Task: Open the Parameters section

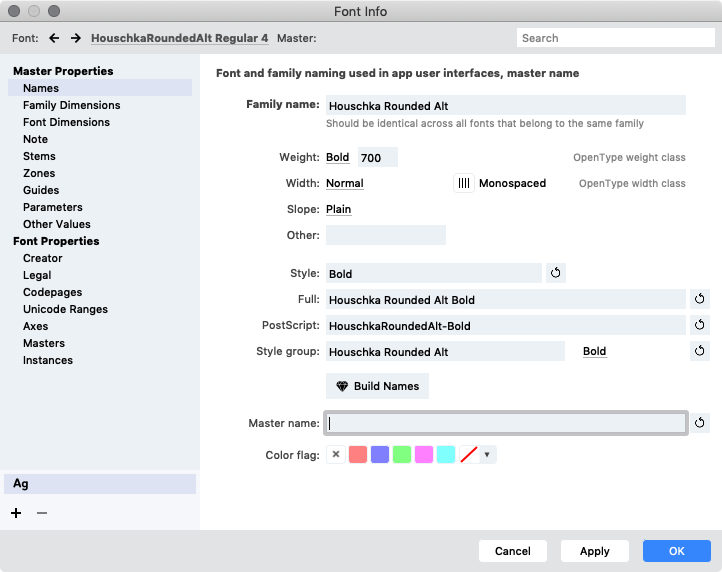Action: point(53,207)
